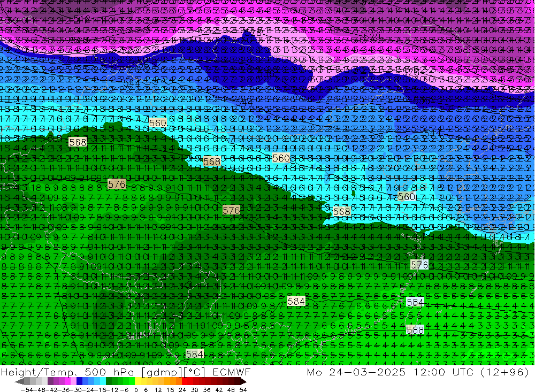This screenshot has width=535, height=392.
Task: Click the 'ECMWF' model name
Action: tap(232, 372)
